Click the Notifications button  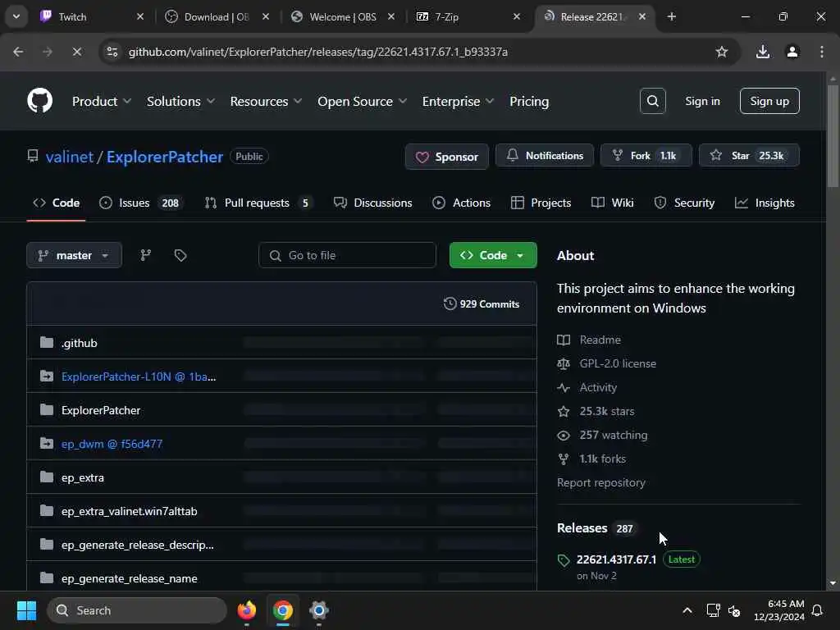pyautogui.click(x=545, y=155)
